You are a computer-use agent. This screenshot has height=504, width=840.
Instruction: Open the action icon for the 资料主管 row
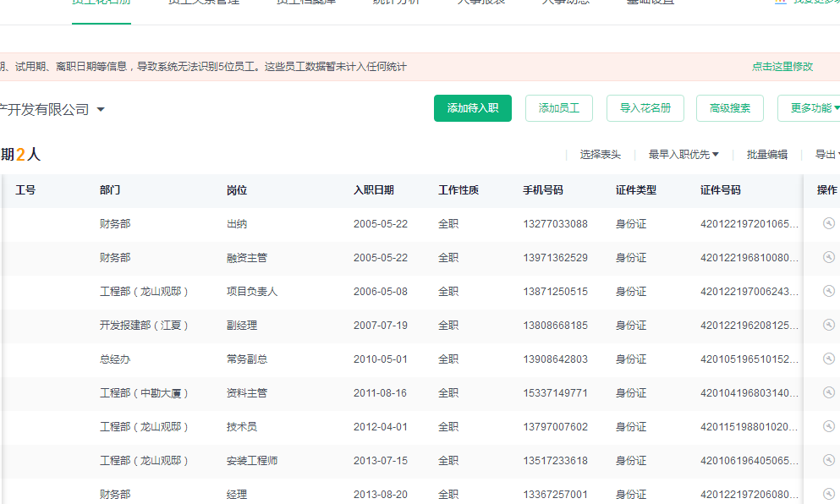[x=829, y=393]
